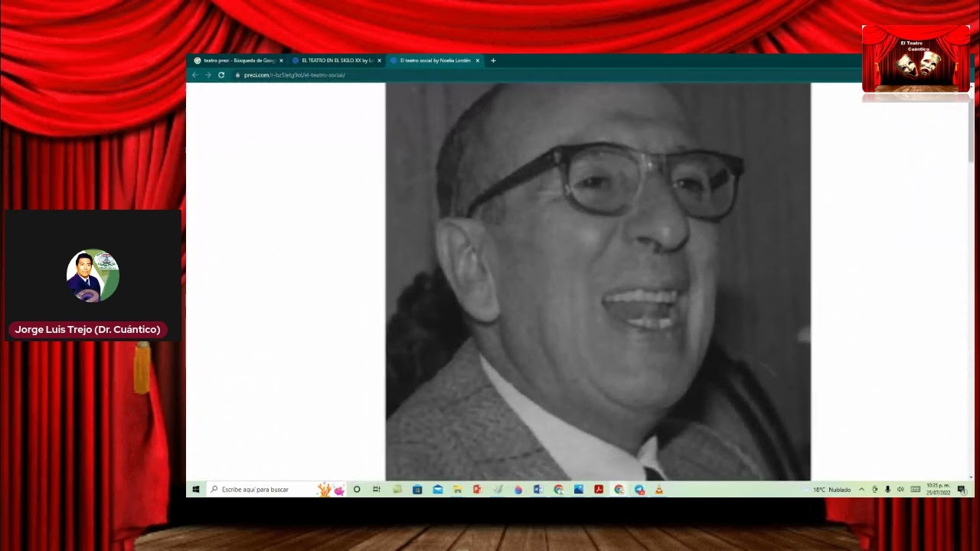
Task: Expand the hidden system tray icons chevron
Action: coord(861,490)
